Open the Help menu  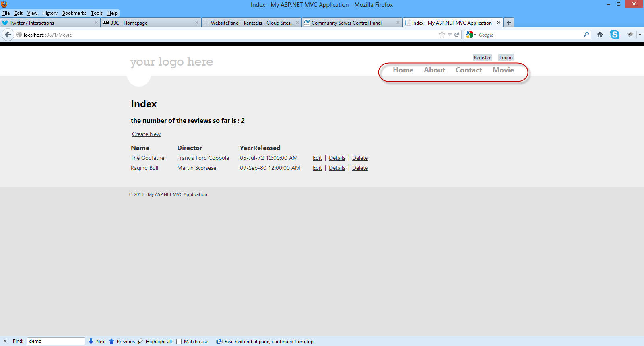pos(112,13)
